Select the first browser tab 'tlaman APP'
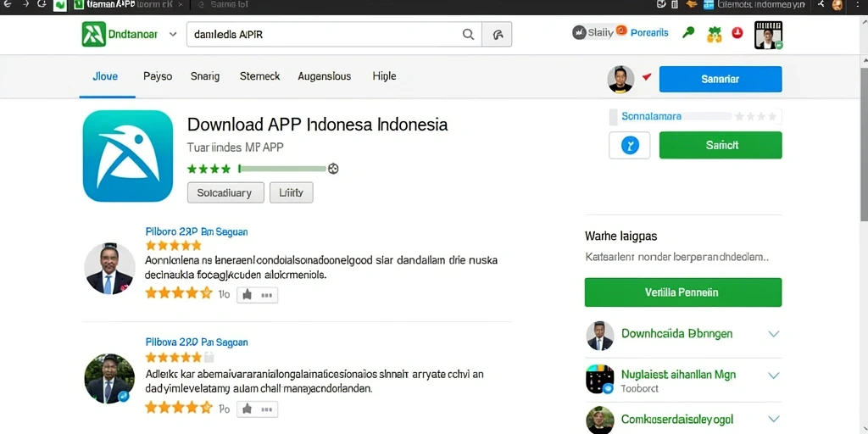This screenshot has height=434, width=868. 129,4
